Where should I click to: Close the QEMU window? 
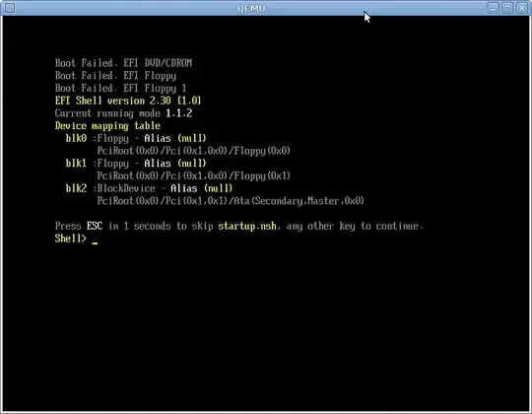click(522, 8)
